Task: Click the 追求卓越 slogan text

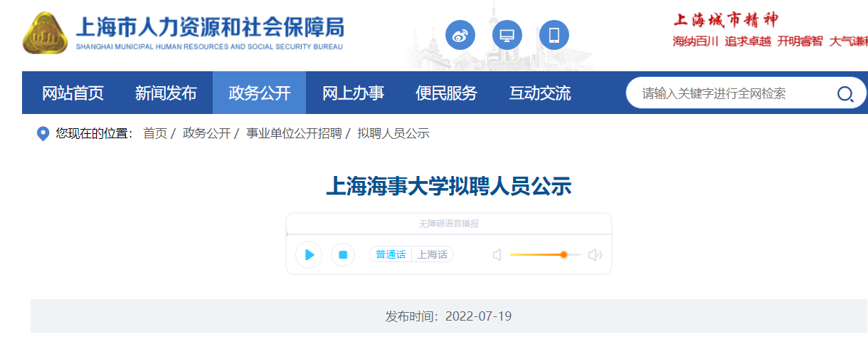Action: 748,41
